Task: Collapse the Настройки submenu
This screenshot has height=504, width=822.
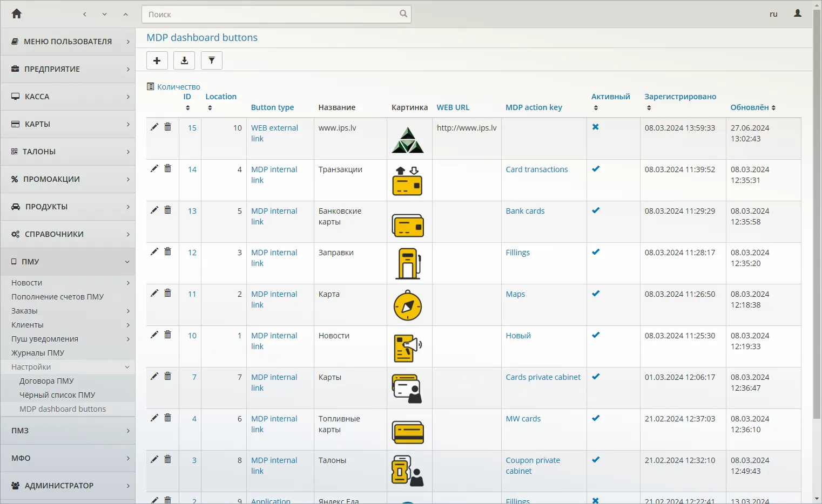Action: click(68, 367)
